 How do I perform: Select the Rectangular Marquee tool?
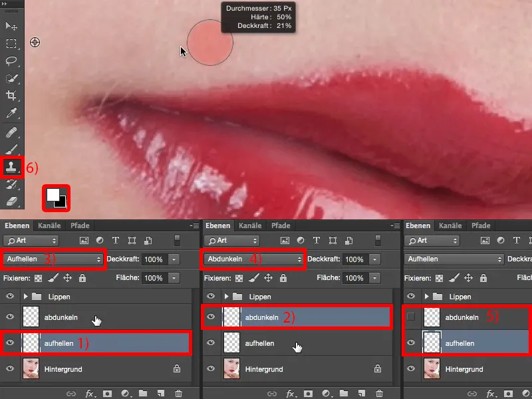[x=11, y=43]
